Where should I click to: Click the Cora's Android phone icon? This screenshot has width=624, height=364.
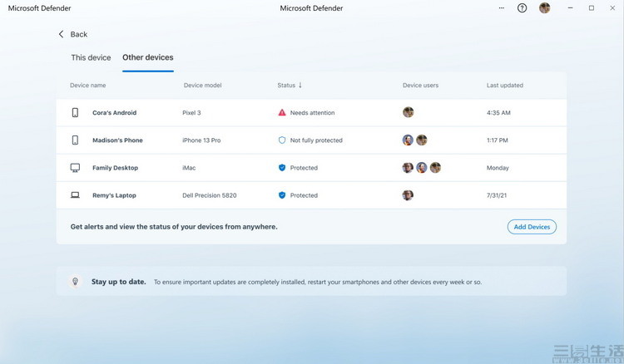tap(75, 112)
